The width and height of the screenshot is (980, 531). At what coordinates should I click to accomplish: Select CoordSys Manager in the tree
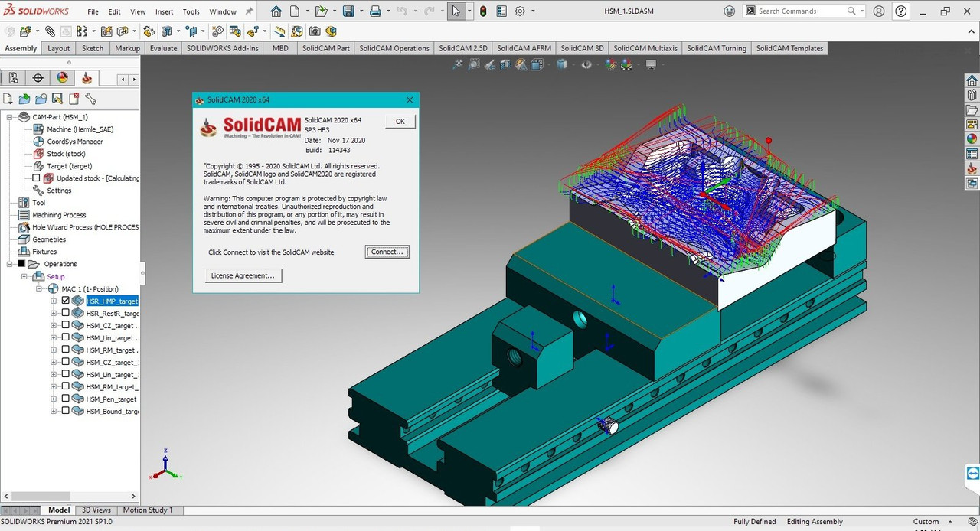click(x=75, y=142)
